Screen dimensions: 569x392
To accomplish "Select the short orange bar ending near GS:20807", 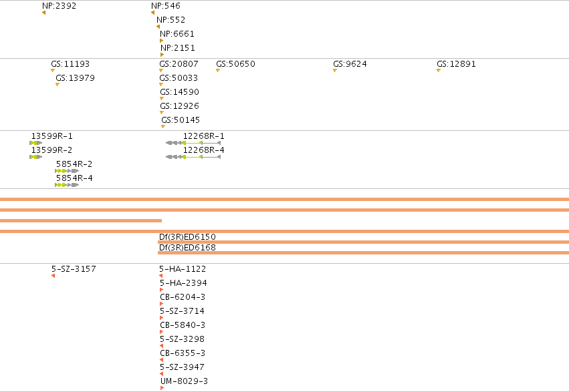I will [x=81, y=220].
